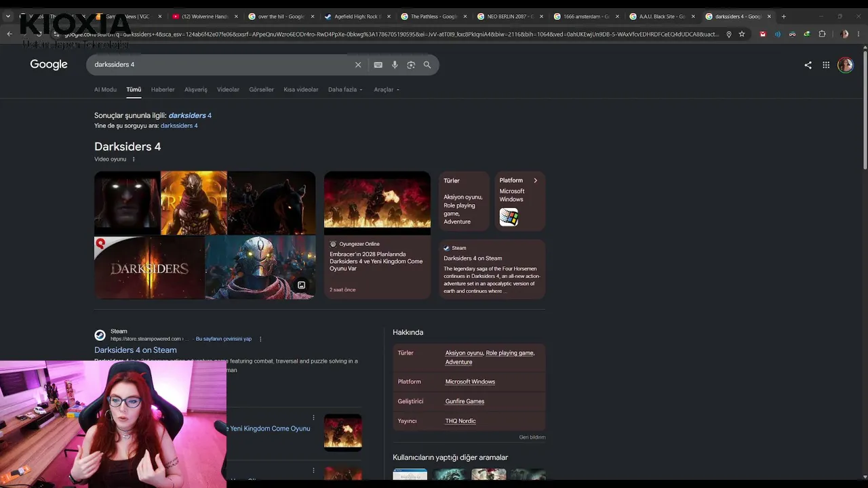868x488 pixels.
Task: Expand the Daha fazla dropdown
Action: [345, 89]
